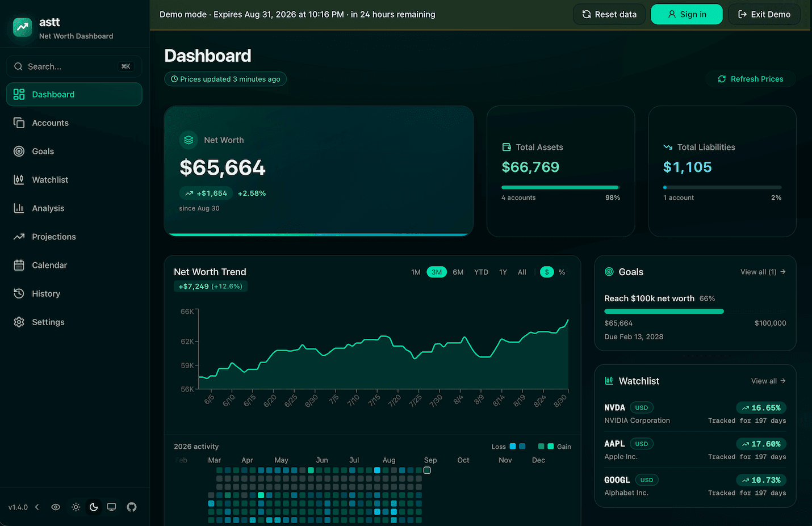This screenshot has height=526, width=812.
Task: Click the Net Worth layers icon
Action: [189, 140]
